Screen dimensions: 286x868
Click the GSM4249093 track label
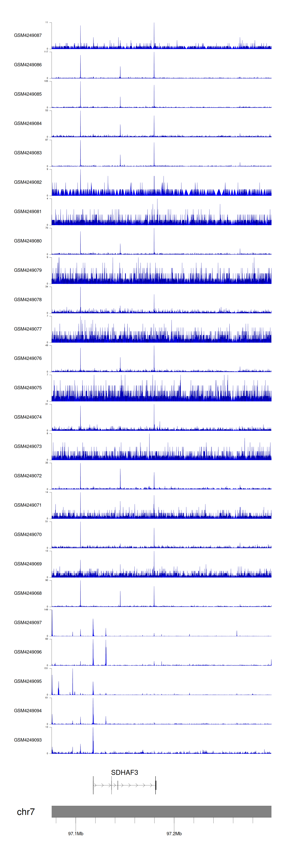coord(28,740)
